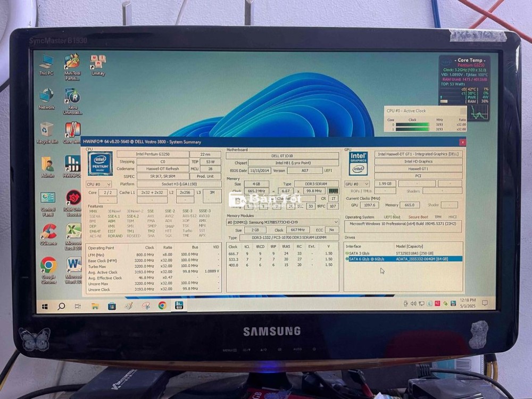Click the Socket H3 (LGA1150) platform field
Viewport: 532px width, 399px height.
[x=179, y=184]
